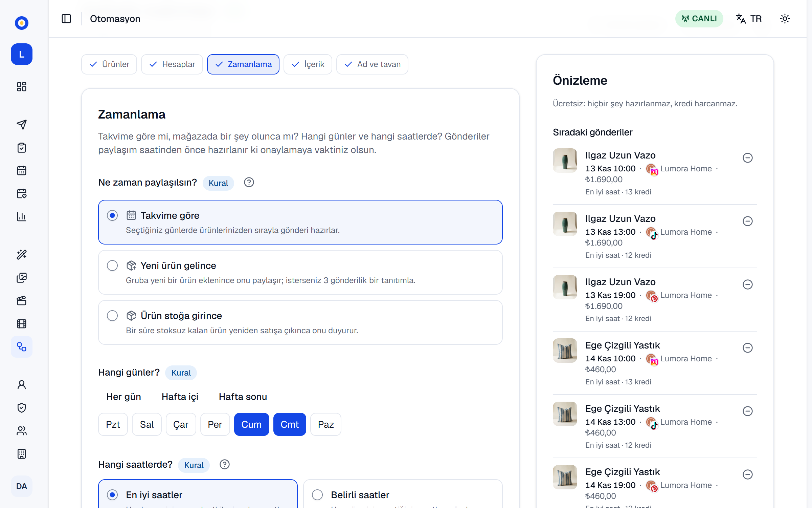The width and height of the screenshot is (812, 508).
Task: Open the building icon in sidebar
Action: click(22, 454)
